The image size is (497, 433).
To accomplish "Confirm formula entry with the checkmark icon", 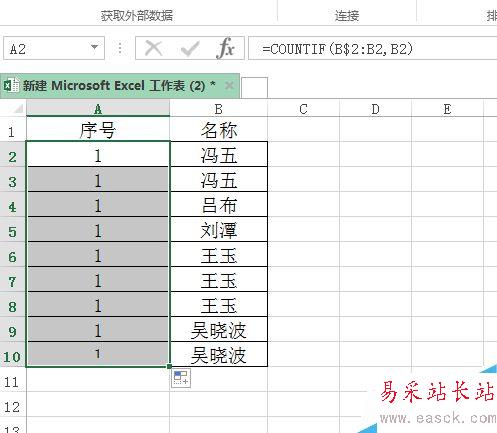I will coord(190,49).
